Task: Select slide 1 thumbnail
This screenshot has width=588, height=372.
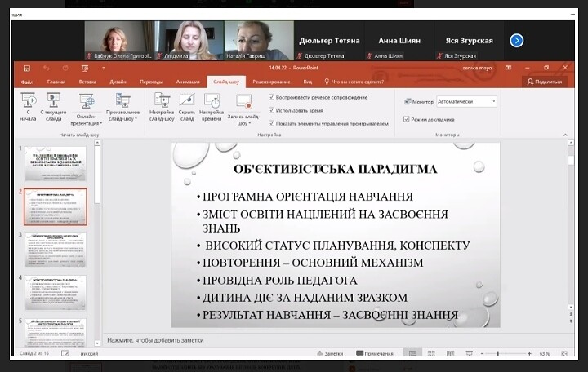Action: pyautogui.click(x=56, y=164)
